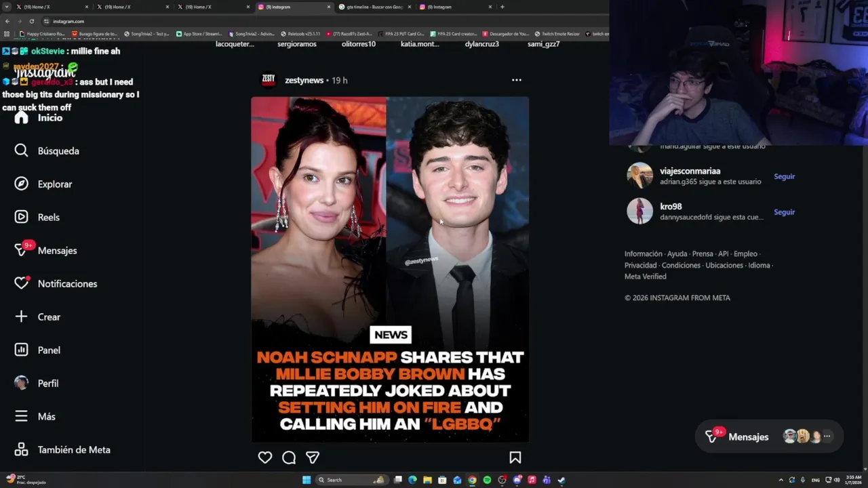This screenshot has width=868, height=488.
Task: Like the zestynews post with heart
Action: (x=265, y=457)
